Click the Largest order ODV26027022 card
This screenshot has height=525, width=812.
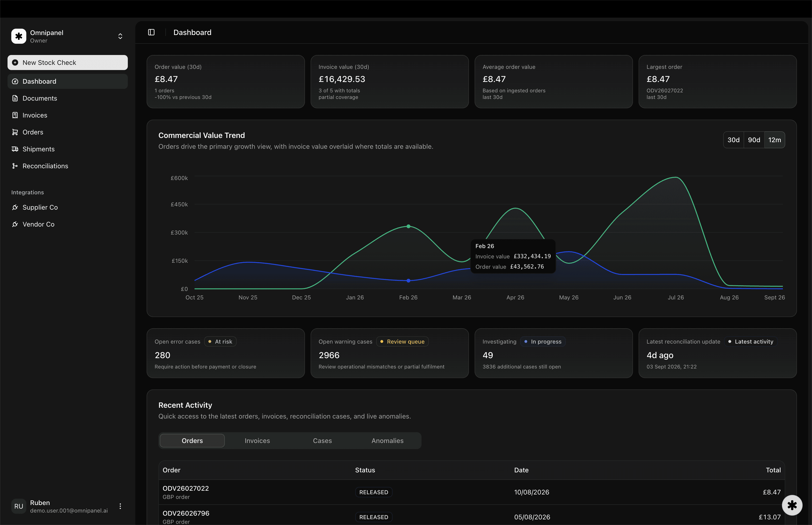[x=717, y=82]
